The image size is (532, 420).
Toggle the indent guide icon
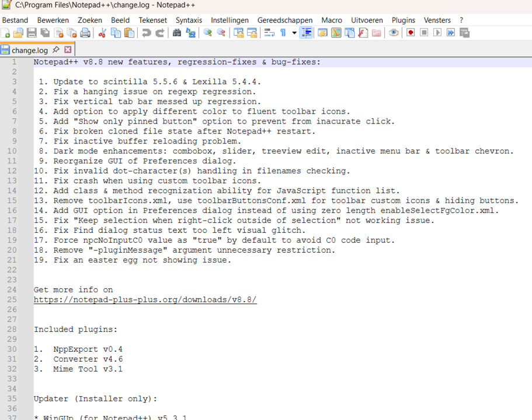pyautogui.click(x=306, y=33)
